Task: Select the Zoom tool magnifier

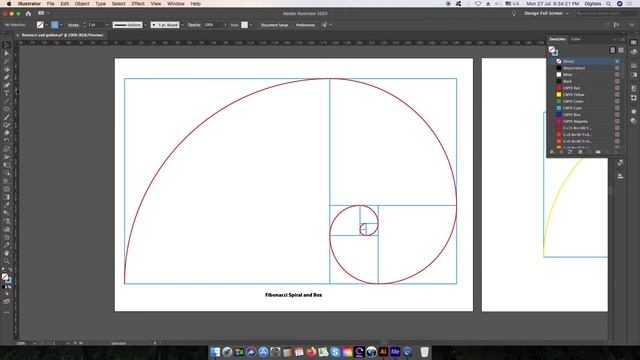Action: click(x=7, y=261)
